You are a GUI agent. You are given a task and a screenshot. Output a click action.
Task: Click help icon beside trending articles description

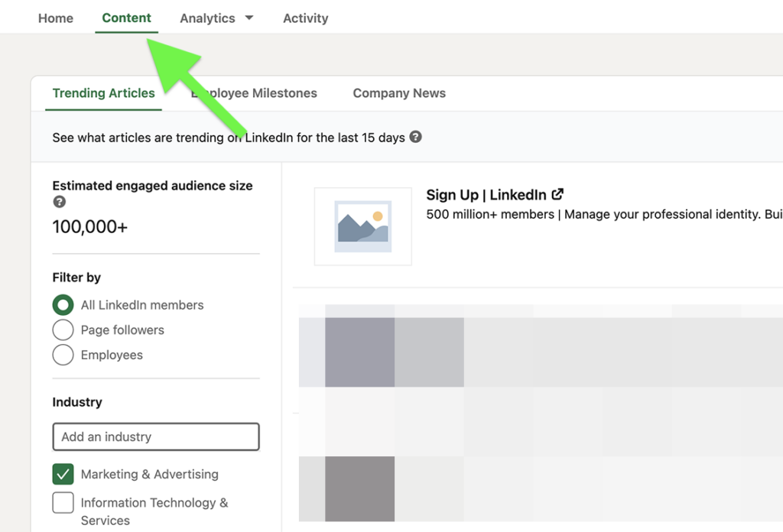click(415, 137)
